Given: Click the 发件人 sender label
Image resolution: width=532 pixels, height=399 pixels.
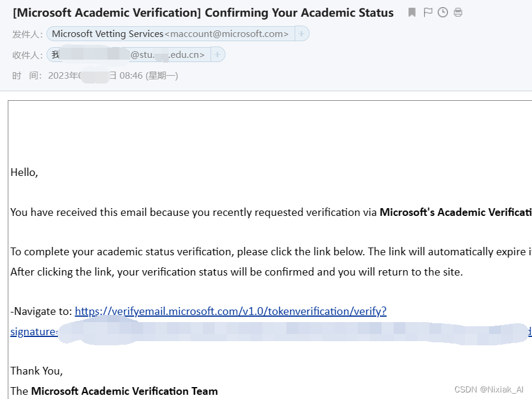Looking at the screenshot, I should click(27, 35).
